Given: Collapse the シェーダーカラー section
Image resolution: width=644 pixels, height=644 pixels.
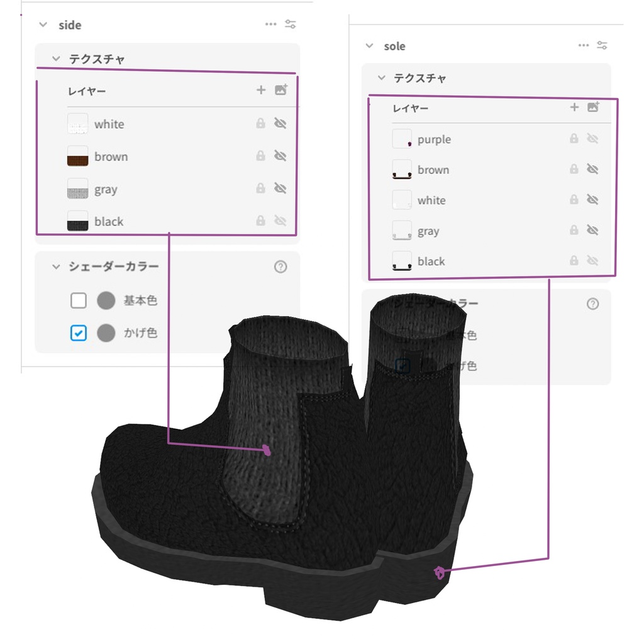Looking at the screenshot, I should pyautogui.click(x=56, y=267).
